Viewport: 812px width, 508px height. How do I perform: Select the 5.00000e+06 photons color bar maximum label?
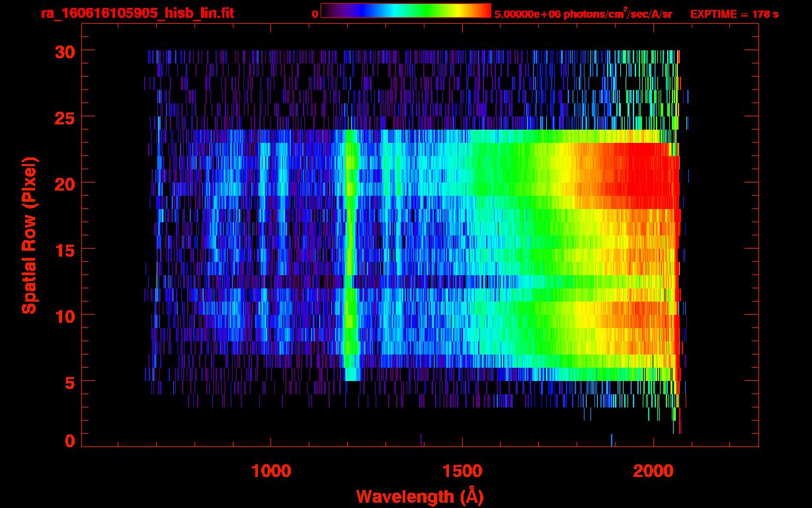(x=583, y=14)
